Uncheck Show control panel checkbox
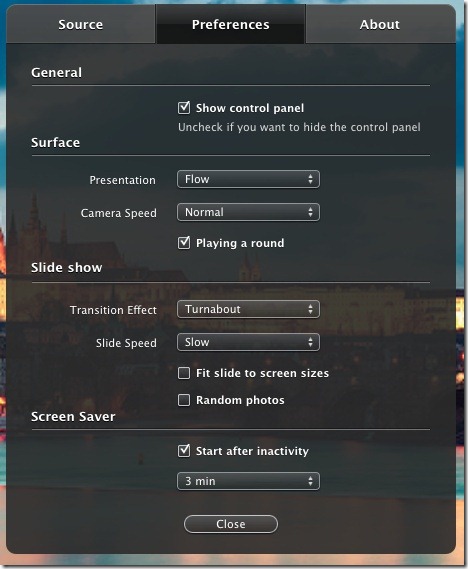The height and width of the screenshot is (569, 468). (184, 108)
